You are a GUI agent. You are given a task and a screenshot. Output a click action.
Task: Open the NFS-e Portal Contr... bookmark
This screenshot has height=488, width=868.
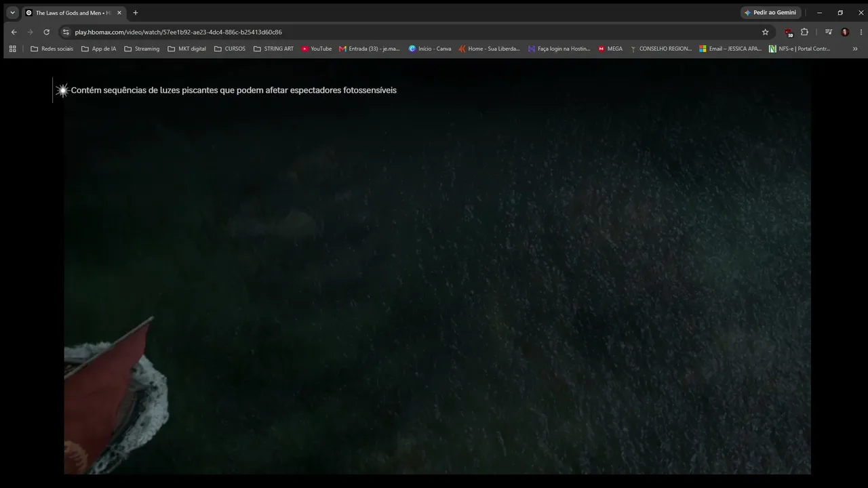800,49
